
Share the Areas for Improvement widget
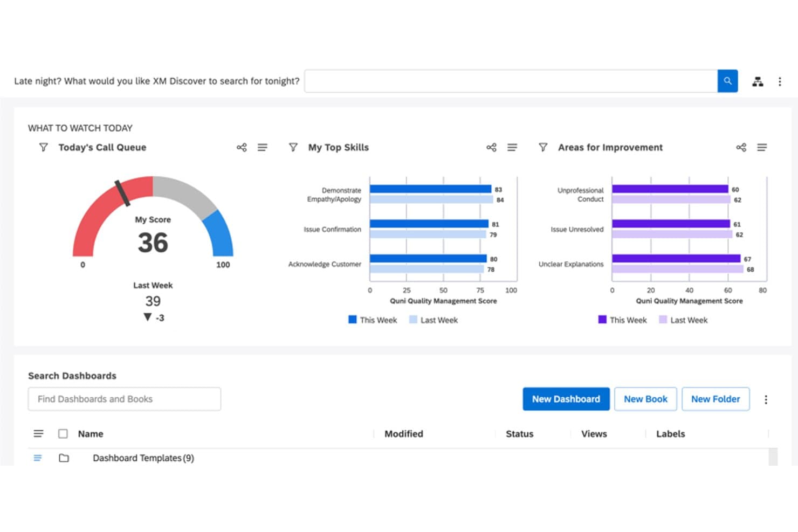pos(741,147)
